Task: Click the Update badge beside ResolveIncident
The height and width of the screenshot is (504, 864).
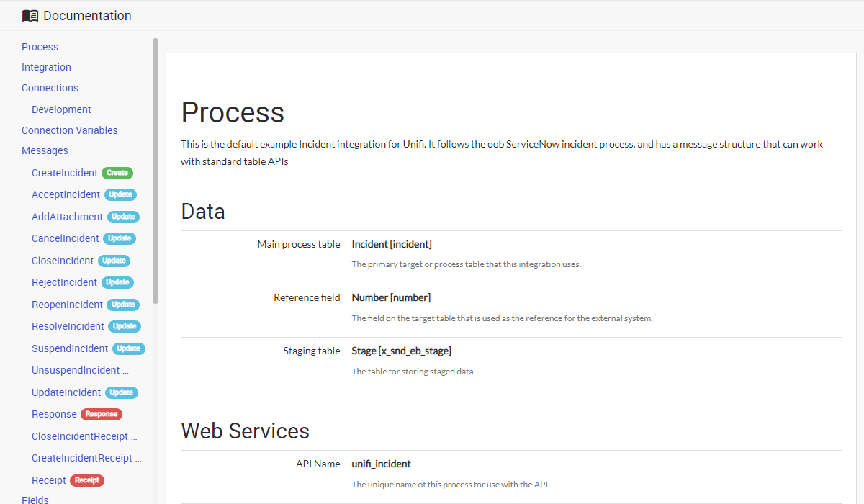Action: click(124, 326)
